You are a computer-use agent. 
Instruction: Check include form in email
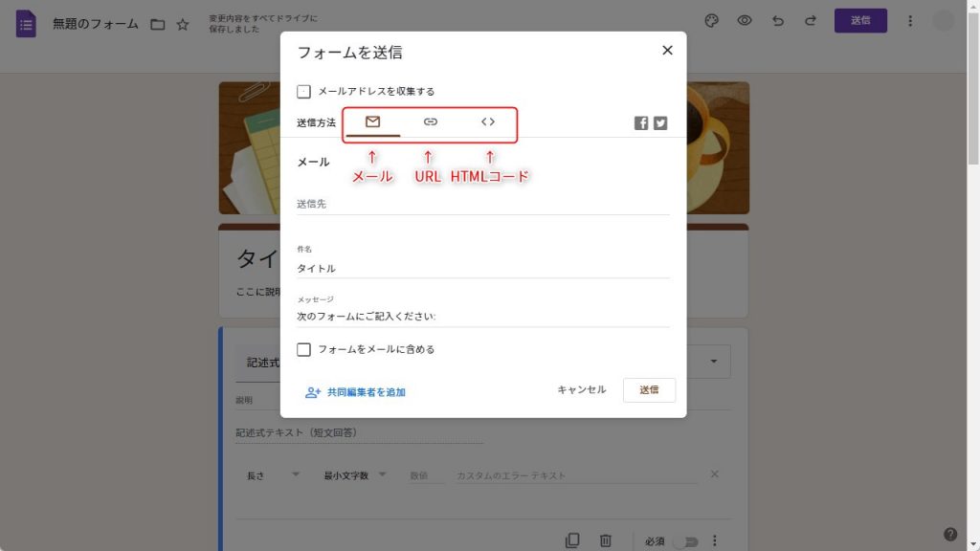[303, 350]
